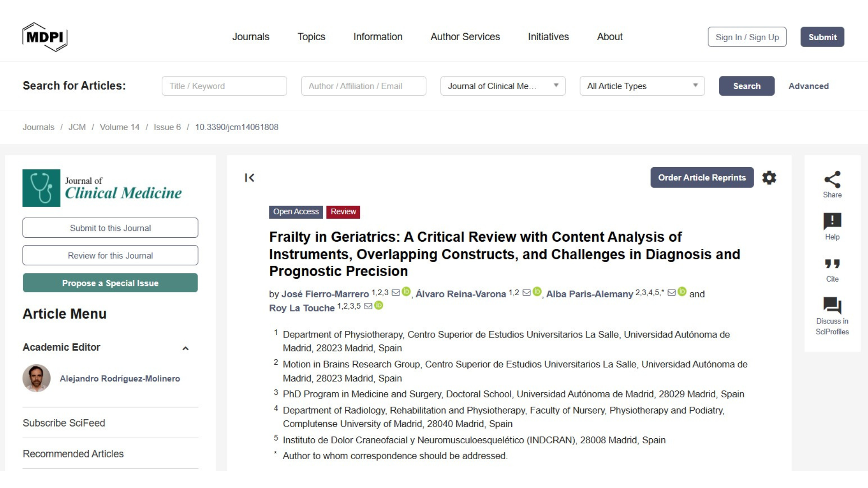Screen dimensions: 868x488
Task: Collapse sidebar with the first-page arrow icon
Action: (250, 178)
